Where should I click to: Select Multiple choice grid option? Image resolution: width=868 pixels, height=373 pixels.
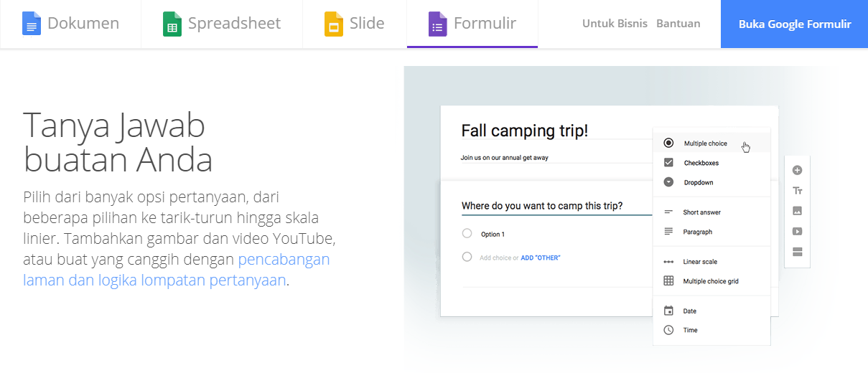710,281
